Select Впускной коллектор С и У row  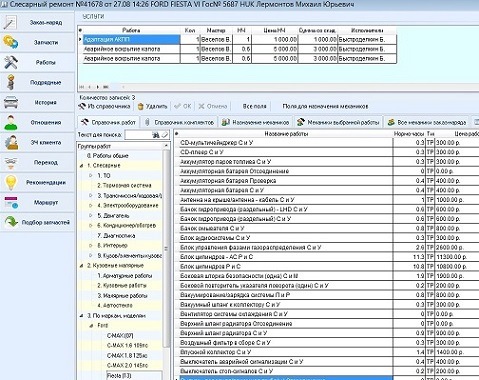[286, 352]
